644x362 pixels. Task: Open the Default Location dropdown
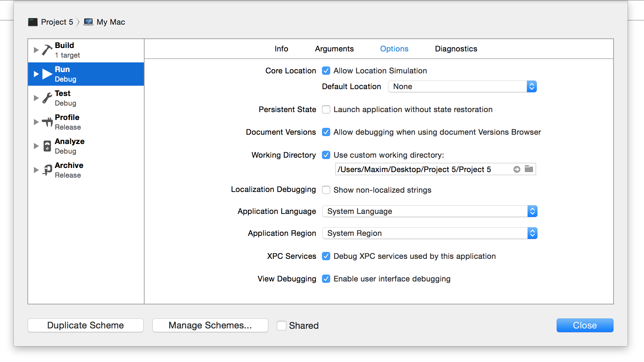click(x=462, y=86)
